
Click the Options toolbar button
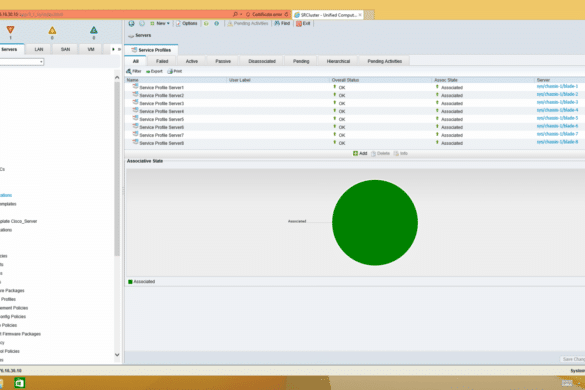click(x=187, y=24)
